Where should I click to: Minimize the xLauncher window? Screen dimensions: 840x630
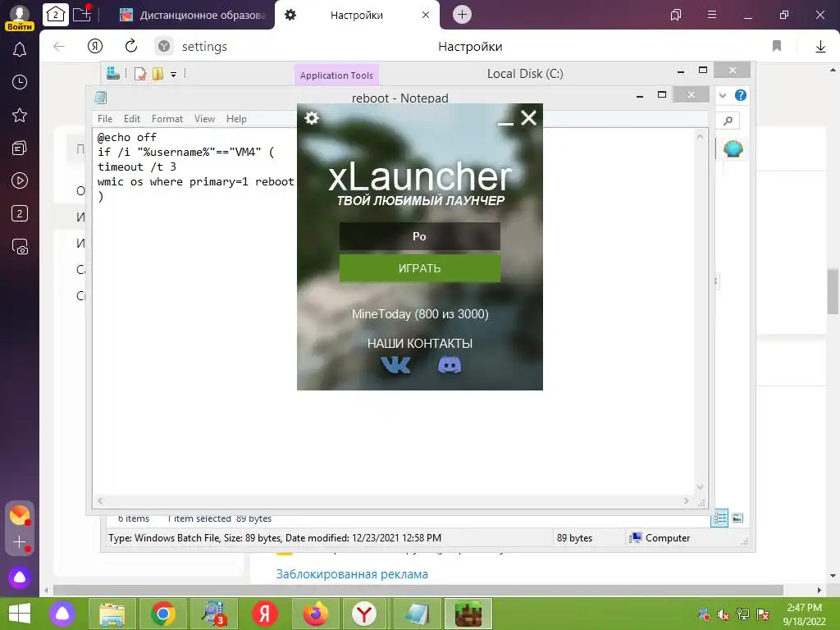(505, 123)
